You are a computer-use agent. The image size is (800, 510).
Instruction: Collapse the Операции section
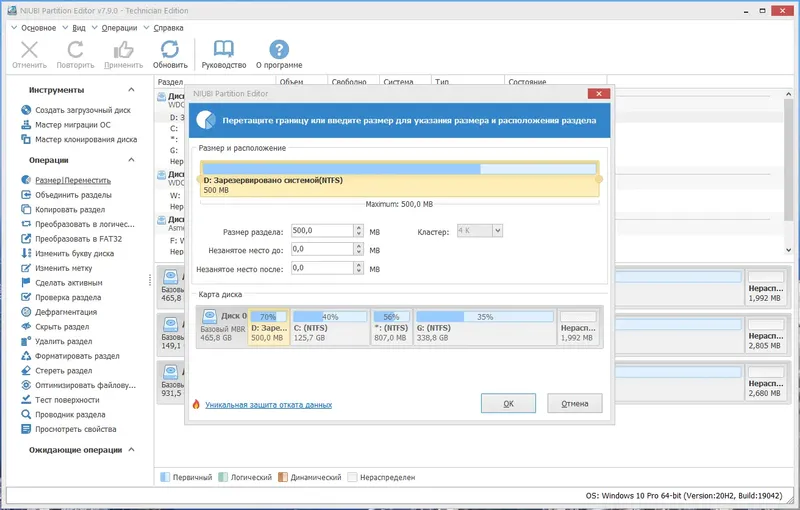pyautogui.click(x=131, y=160)
